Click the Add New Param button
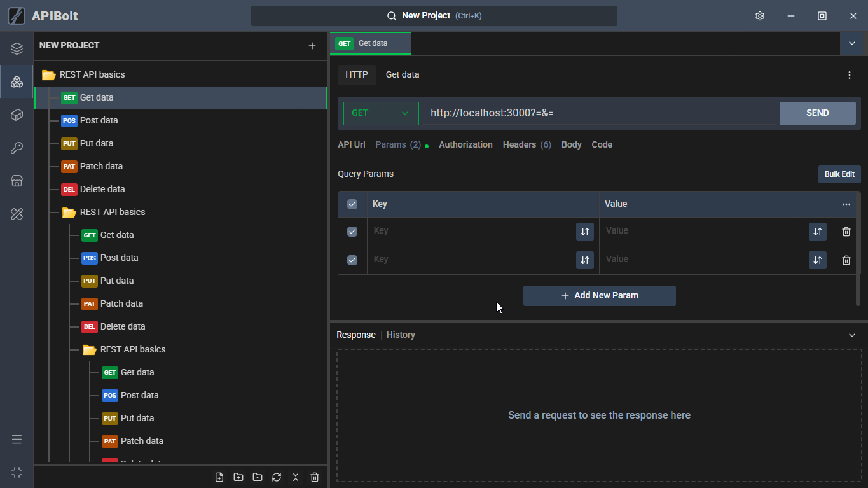Viewport: 868px width, 488px height. (599, 296)
